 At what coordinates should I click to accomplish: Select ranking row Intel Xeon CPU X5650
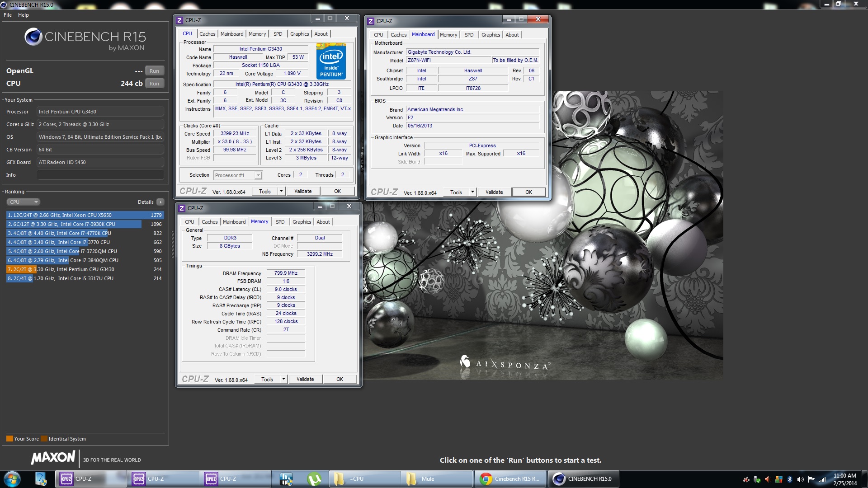coord(85,215)
